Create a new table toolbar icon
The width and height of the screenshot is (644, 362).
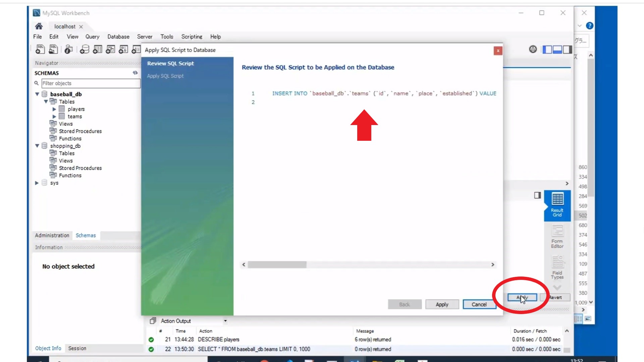tap(97, 49)
